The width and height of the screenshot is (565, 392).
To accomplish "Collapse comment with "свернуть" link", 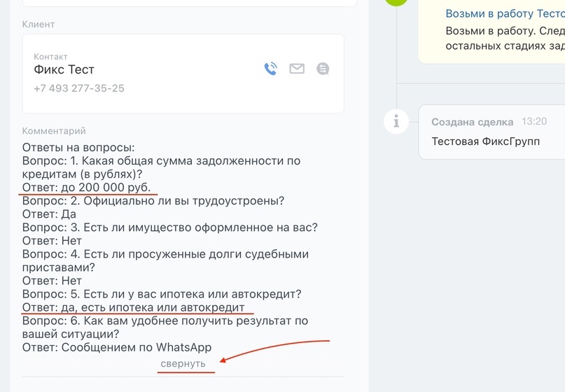I will coord(183,363).
